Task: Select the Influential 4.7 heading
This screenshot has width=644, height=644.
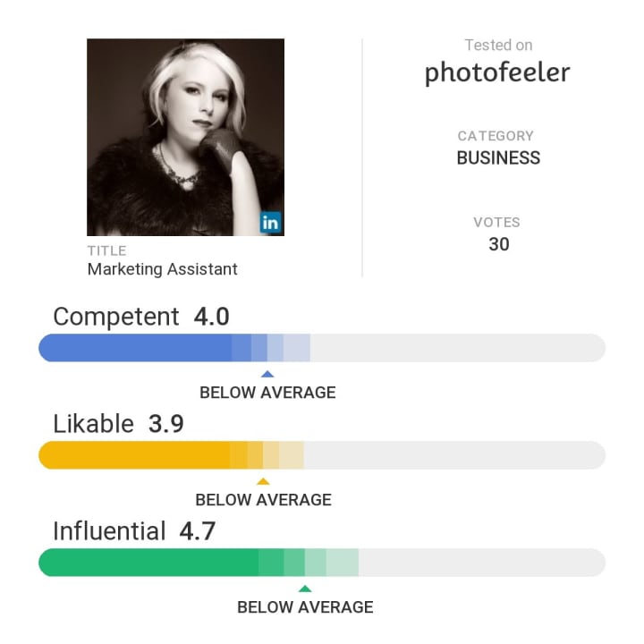Action: (134, 530)
